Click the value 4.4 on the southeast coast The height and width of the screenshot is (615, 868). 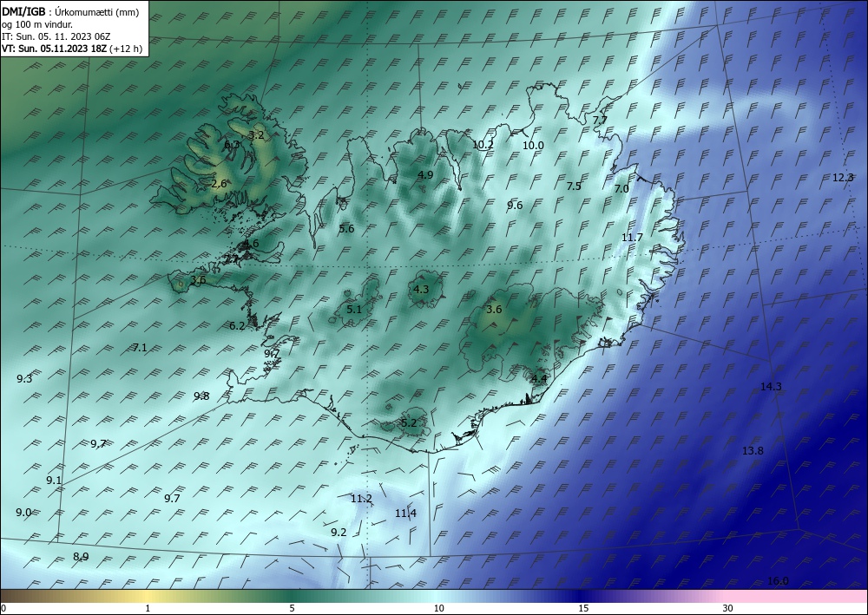pos(539,378)
